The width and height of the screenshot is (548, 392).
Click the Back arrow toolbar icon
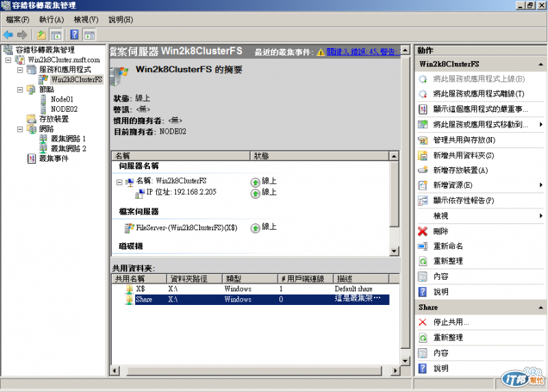(x=8, y=35)
